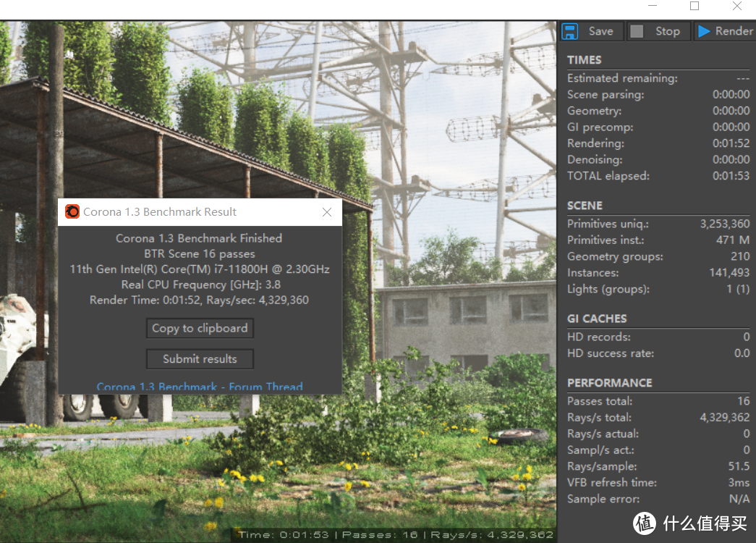
Task: Minimize the benchmark window
Action: pyautogui.click(x=653, y=6)
